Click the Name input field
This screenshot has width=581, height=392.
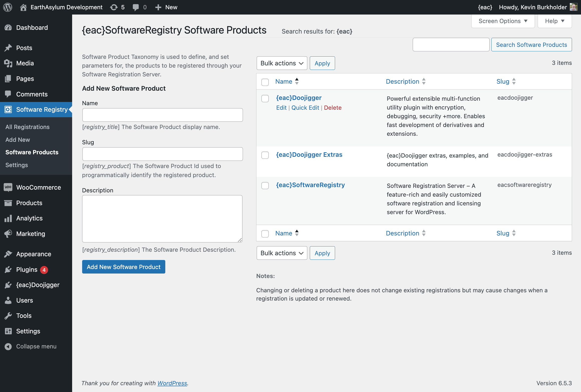pyautogui.click(x=163, y=115)
